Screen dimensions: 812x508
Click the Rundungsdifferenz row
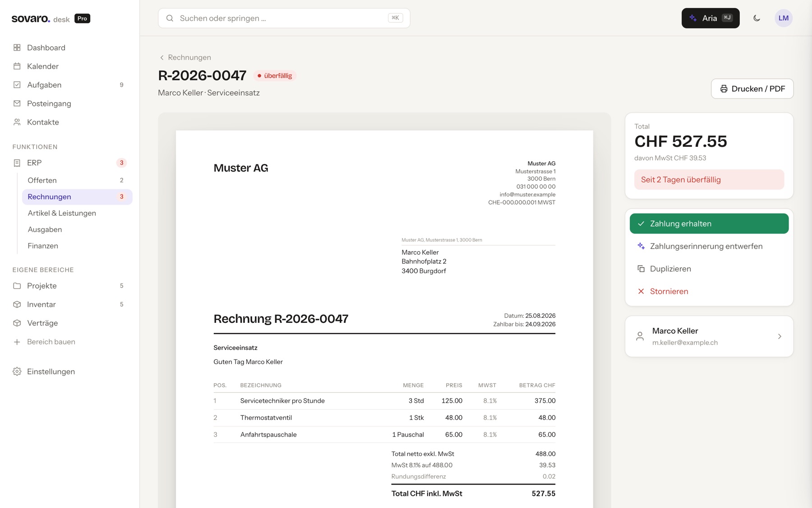pos(473,476)
